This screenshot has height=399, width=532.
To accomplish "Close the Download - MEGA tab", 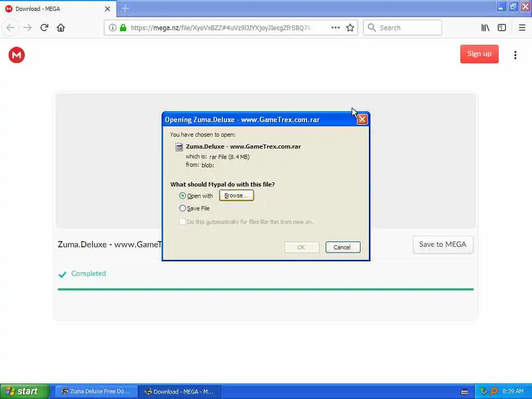I will [x=108, y=9].
